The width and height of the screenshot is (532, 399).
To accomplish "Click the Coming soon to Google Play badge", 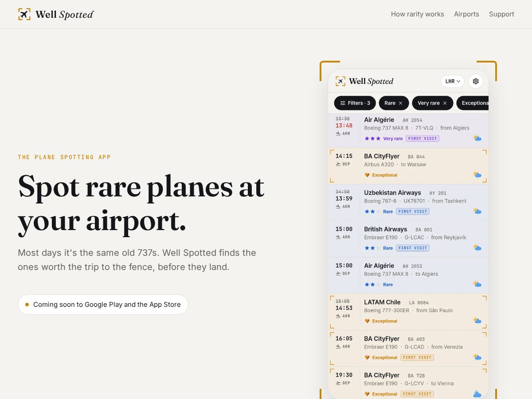I will click(x=103, y=305).
